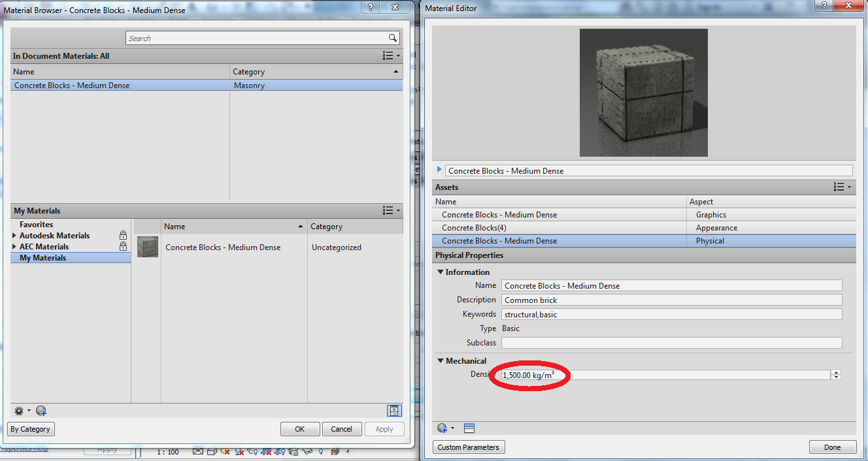The image size is (868, 461).
Task: Click Done in Material Editor
Action: (833, 447)
